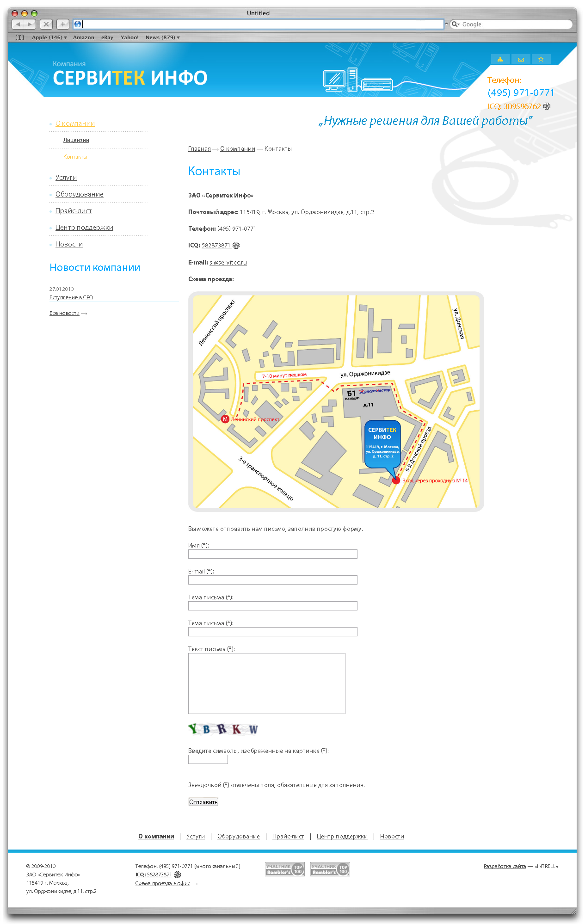Click the ICQ number 582873871 link

point(216,246)
